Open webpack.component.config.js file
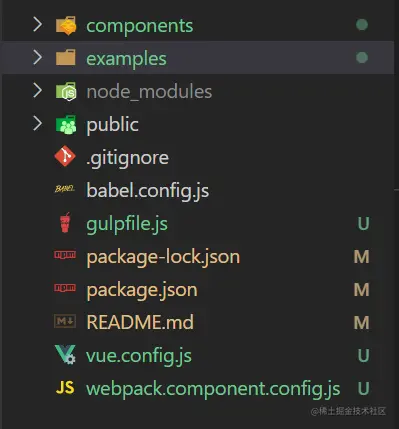399x429 pixels. (213, 389)
